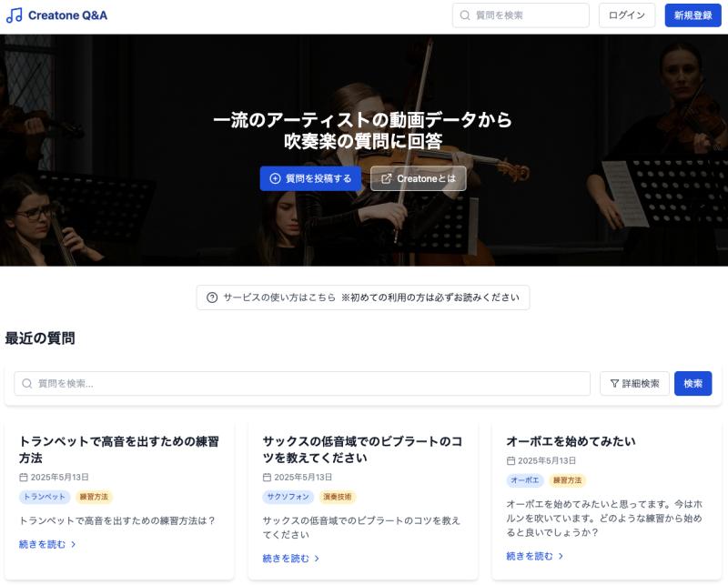This screenshot has width=728, height=585.
Task: Click the magnifier icon in recent questions search
Action: pos(27,384)
